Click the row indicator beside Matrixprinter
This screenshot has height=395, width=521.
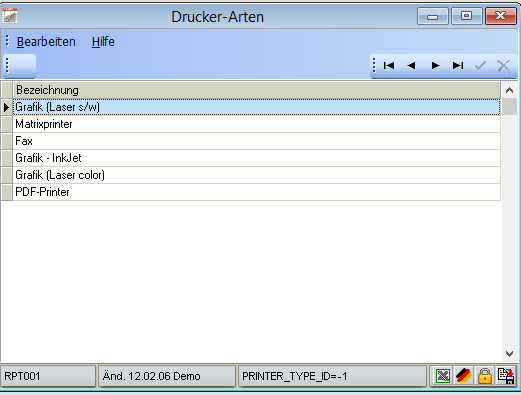(7, 124)
